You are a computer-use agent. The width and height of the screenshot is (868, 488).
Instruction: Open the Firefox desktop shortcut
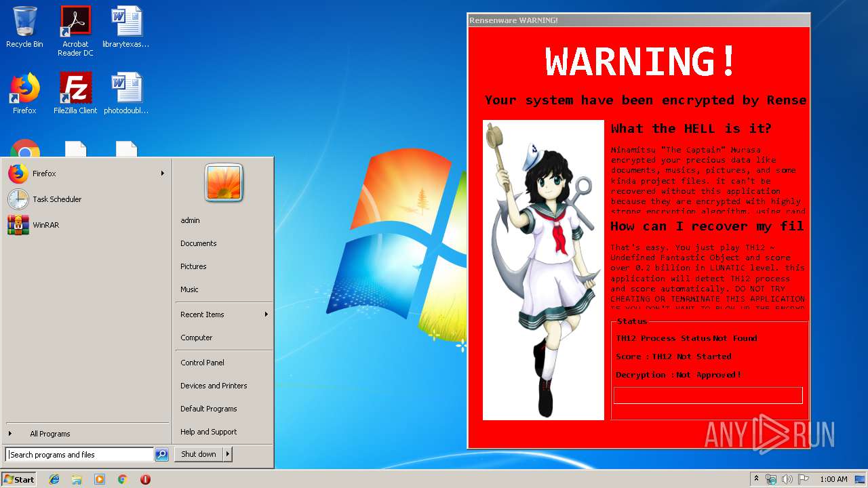24,94
